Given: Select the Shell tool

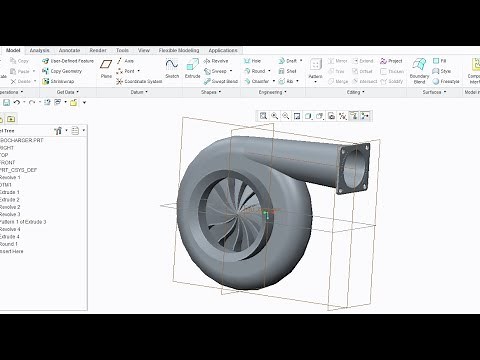Looking at the screenshot, I should click(x=287, y=71).
